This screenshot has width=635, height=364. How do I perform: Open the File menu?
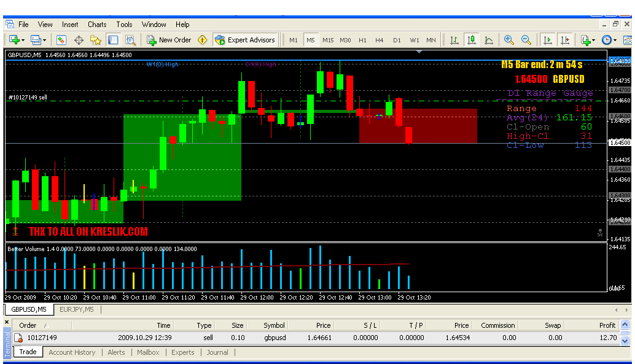click(x=23, y=25)
